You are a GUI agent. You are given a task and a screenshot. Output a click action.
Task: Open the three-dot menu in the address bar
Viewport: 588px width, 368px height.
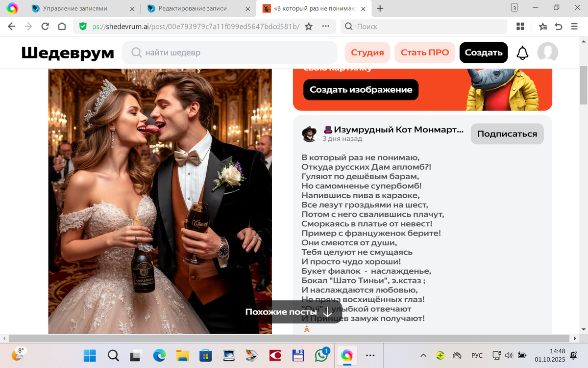pos(325,26)
